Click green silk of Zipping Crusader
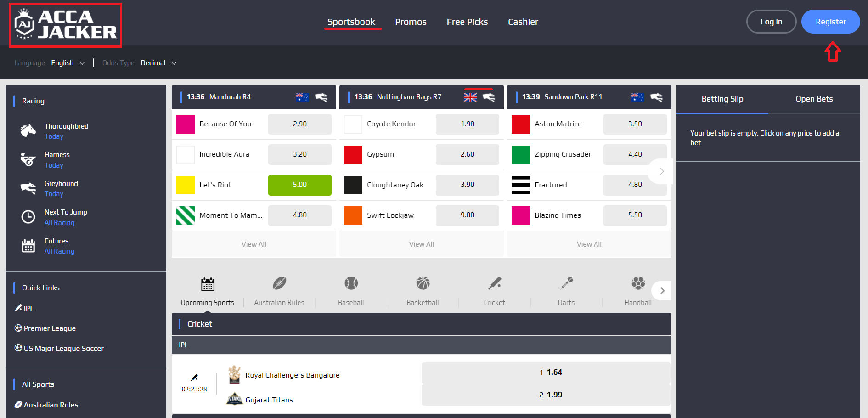The image size is (868, 418). 521,155
